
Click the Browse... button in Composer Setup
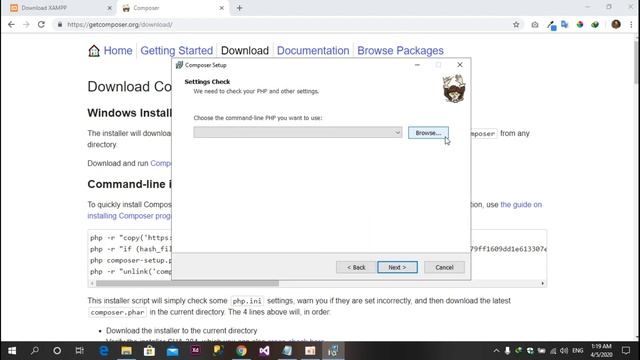pyautogui.click(x=428, y=133)
